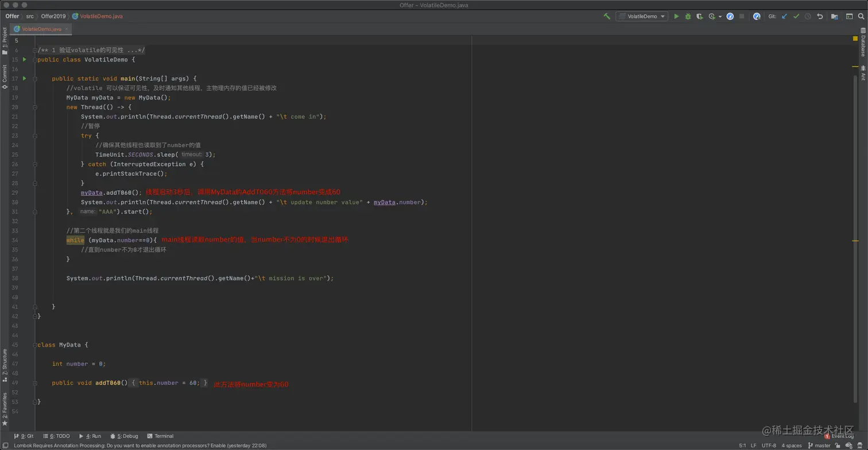868x450 pixels.
Task: Open the Database side panel
Action: click(x=863, y=42)
